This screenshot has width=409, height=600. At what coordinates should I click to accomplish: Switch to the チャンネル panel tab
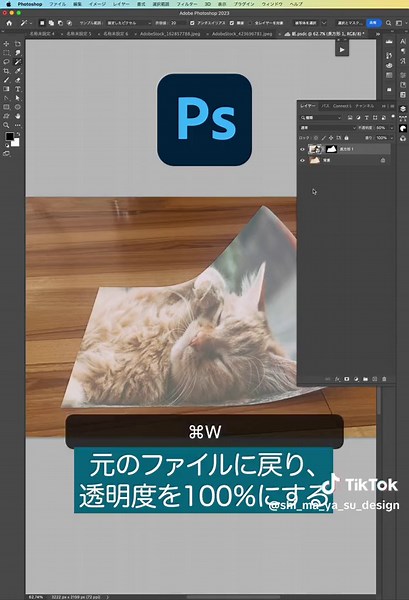point(365,106)
